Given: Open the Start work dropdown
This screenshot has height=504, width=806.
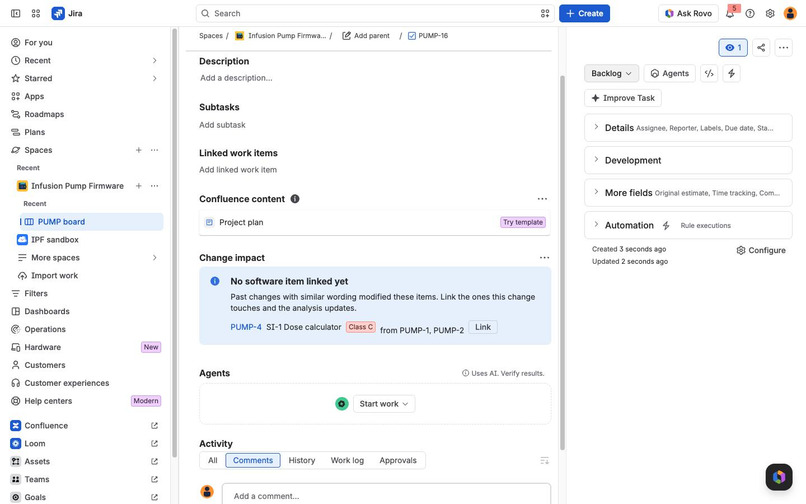Looking at the screenshot, I should tap(384, 404).
